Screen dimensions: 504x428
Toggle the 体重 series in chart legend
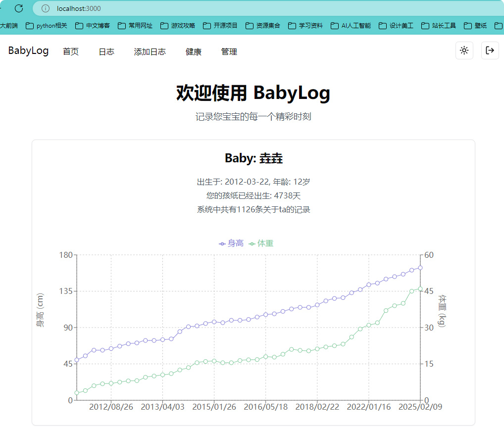[x=261, y=243]
